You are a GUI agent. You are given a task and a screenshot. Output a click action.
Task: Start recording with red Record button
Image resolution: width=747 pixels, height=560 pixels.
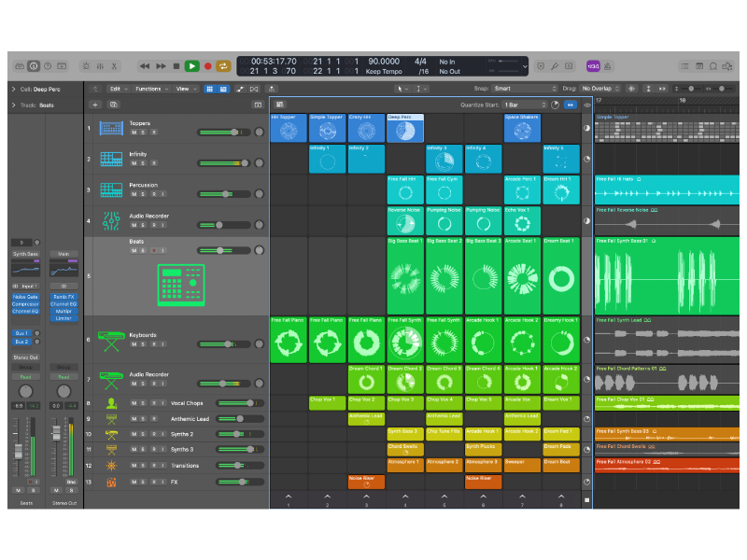207,66
